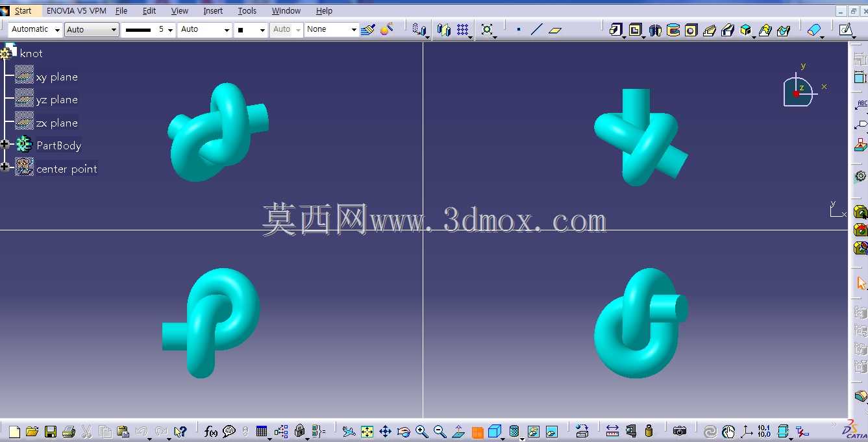Activate the Rotate view tool
This screenshot has width=868, height=442.
coord(403,432)
